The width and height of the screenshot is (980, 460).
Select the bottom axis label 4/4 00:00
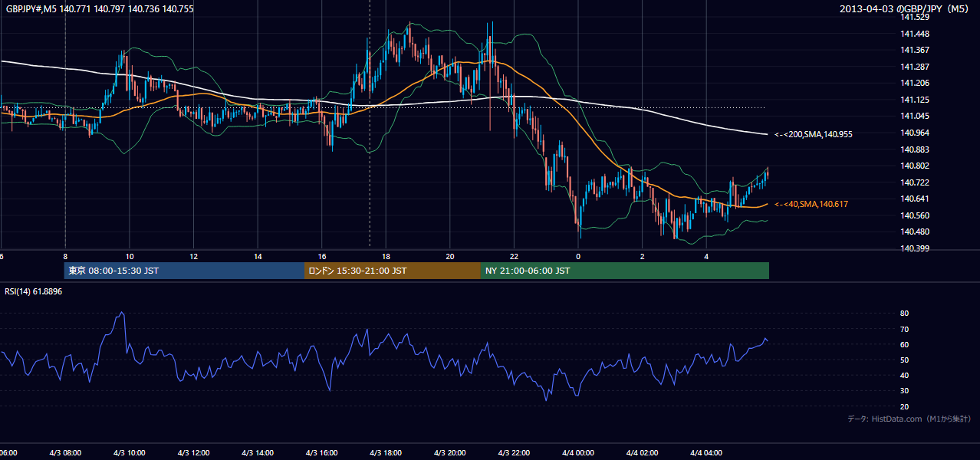point(578,453)
